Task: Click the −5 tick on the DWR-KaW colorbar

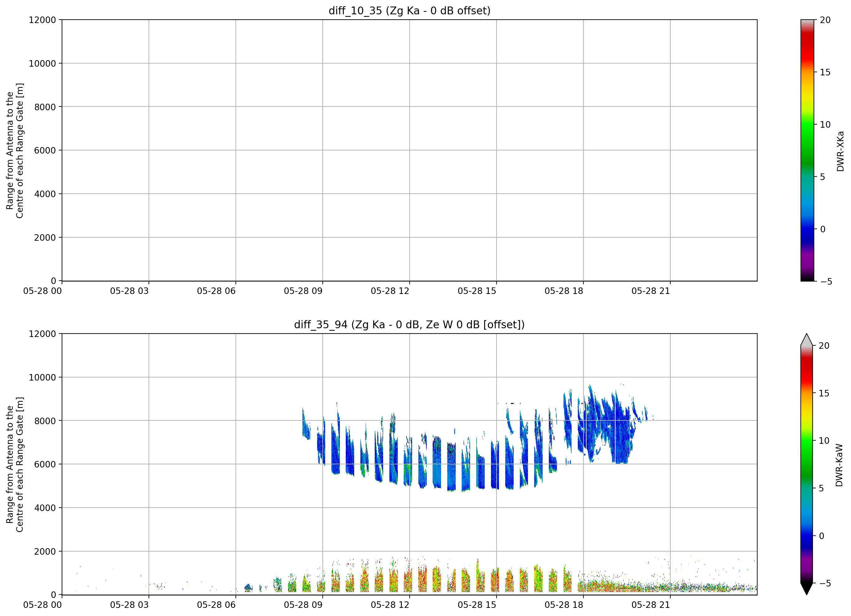Action: tap(825, 583)
